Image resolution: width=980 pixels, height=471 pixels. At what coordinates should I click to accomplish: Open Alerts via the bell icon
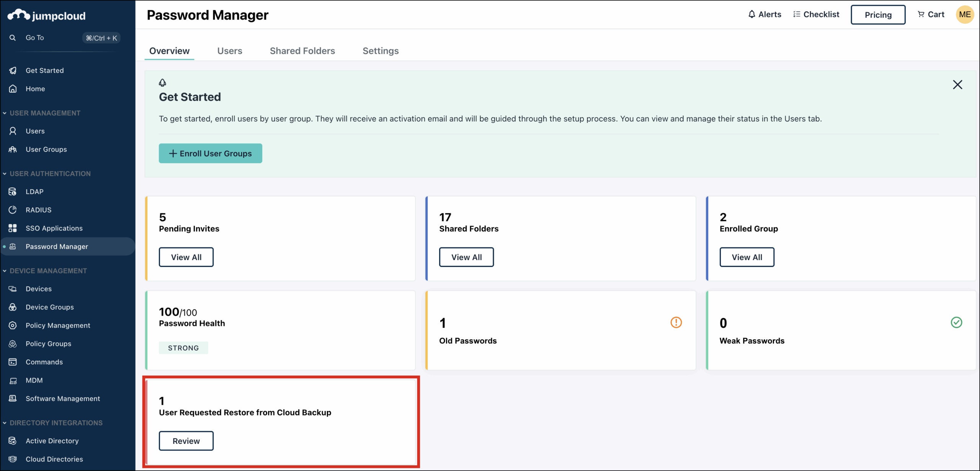(x=752, y=14)
